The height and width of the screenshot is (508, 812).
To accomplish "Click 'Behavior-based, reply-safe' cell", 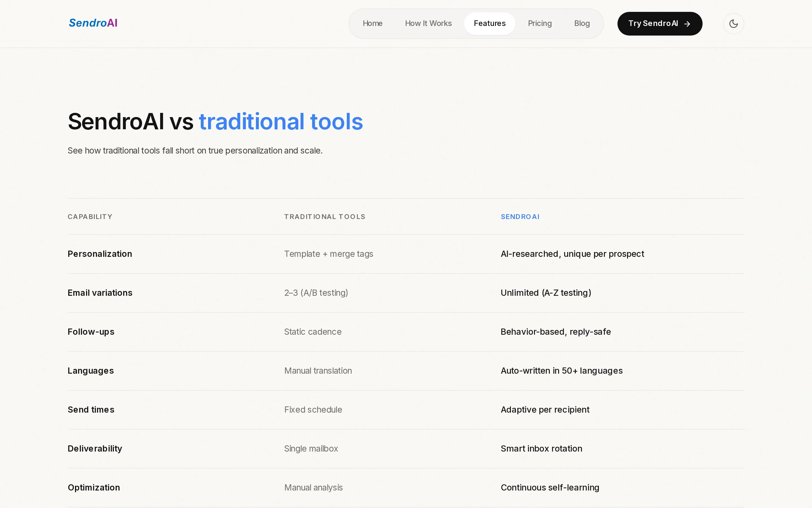I will click(x=556, y=332).
